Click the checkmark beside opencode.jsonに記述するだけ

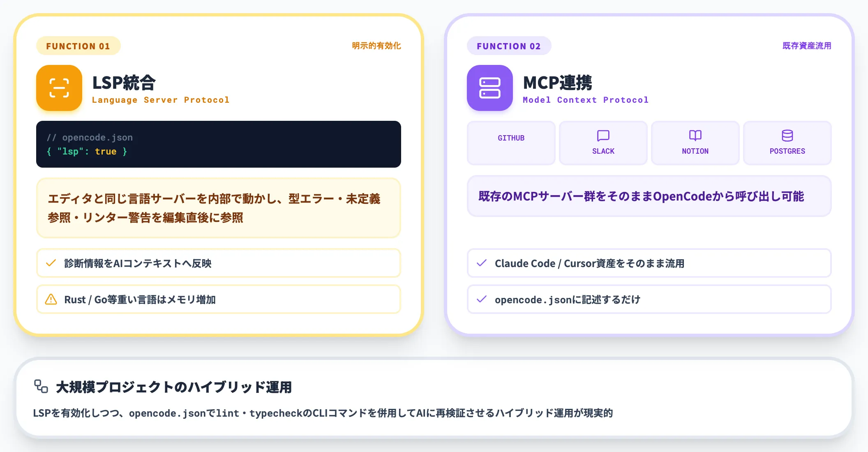point(482,299)
